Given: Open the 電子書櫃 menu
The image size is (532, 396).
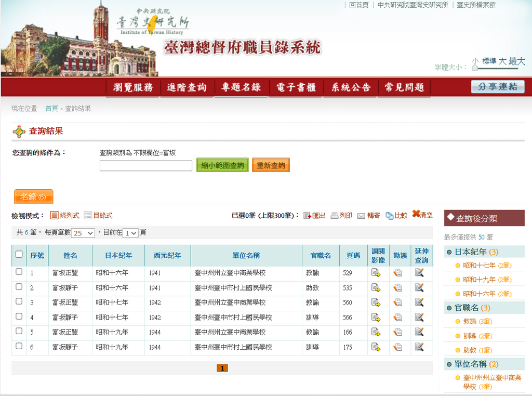Looking at the screenshot, I should (x=296, y=87).
